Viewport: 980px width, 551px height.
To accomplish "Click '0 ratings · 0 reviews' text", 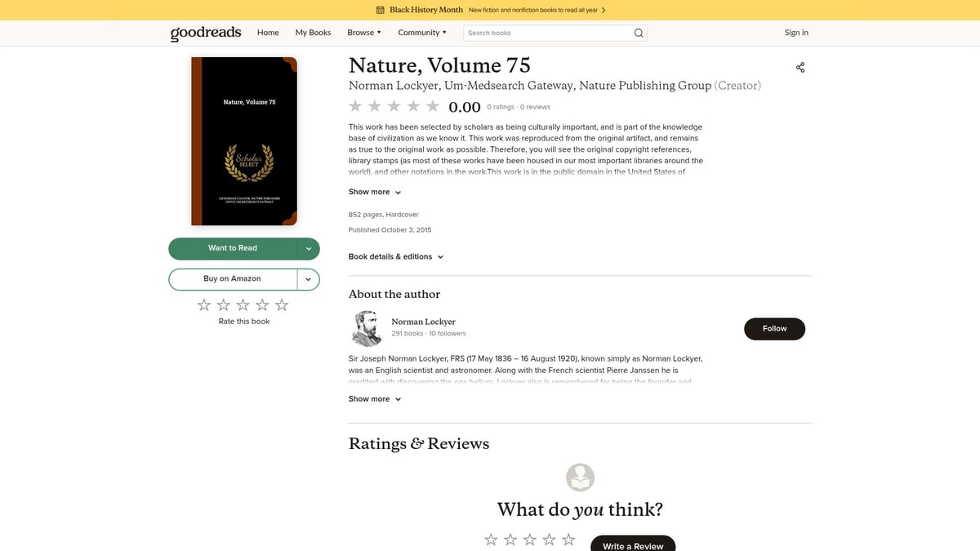I will tap(519, 107).
